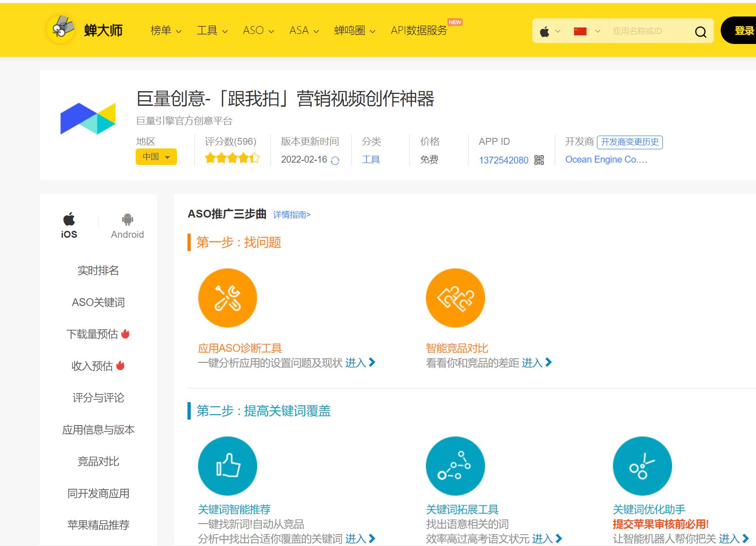Click the 评分数(596) label
Image resolution: width=756 pixels, height=546 pixels.
231,142
